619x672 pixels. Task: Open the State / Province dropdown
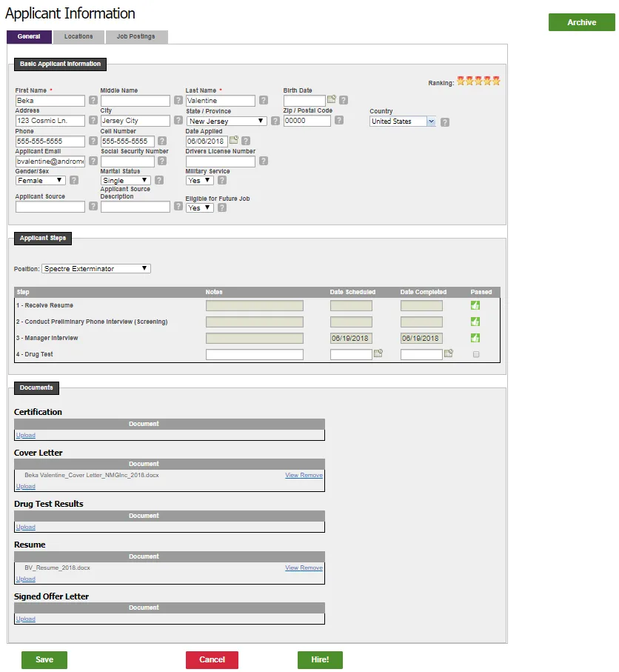[227, 122]
